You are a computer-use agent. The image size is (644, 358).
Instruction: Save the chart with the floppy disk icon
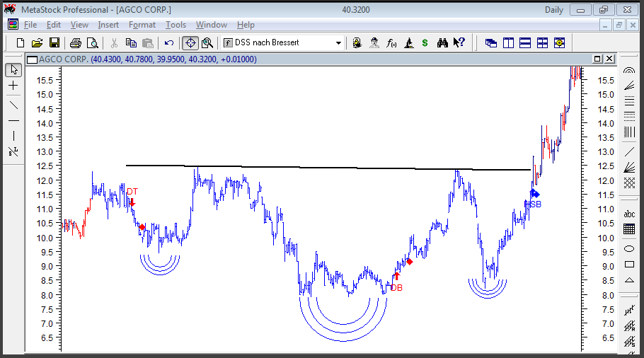point(54,42)
